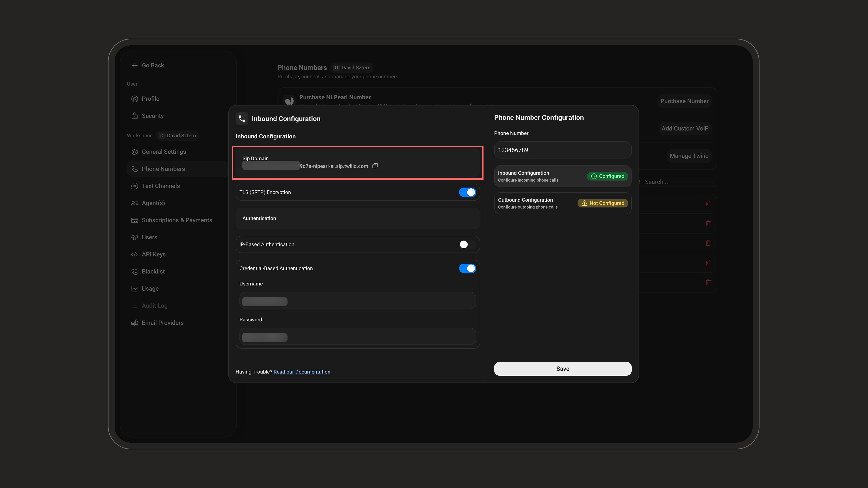Click the Go Back arrow icon
The image size is (868, 488).
point(134,65)
